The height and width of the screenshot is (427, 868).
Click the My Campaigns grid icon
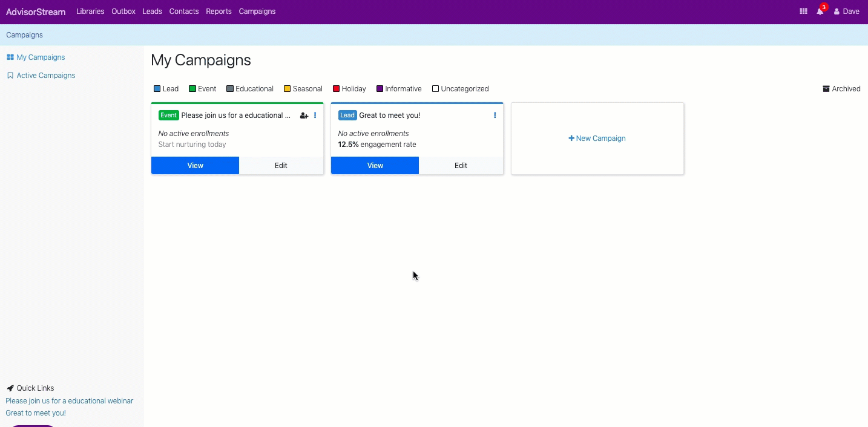(10, 57)
